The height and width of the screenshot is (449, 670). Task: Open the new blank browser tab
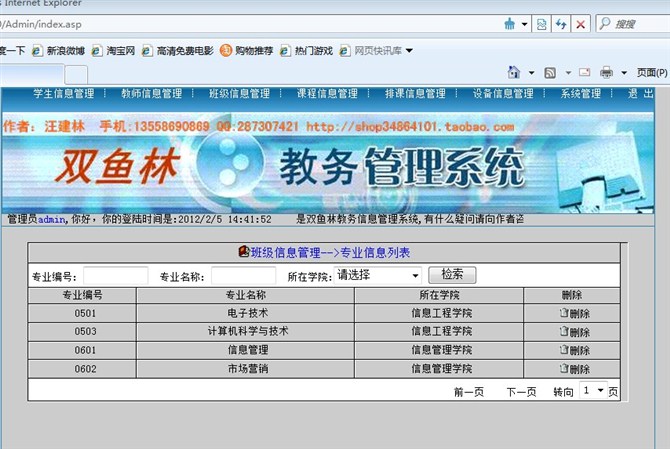(76, 75)
